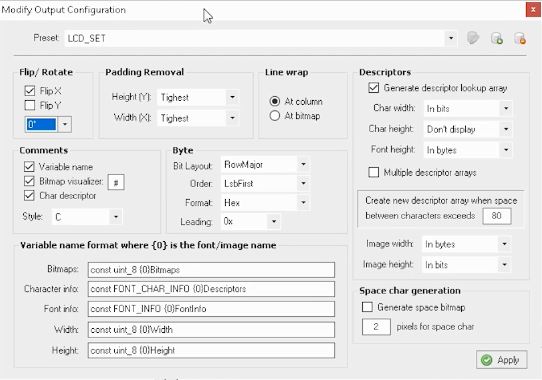This screenshot has width=542, height=380.
Task: Toggle the Flip X checkbox
Action: pyautogui.click(x=30, y=91)
